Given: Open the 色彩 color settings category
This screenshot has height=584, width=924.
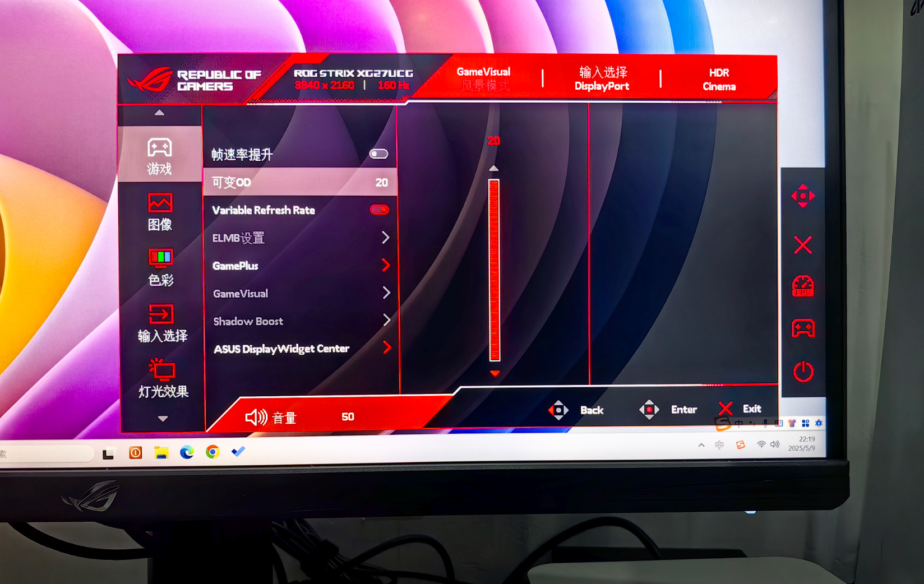Looking at the screenshot, I should click(x=161, y=267).
